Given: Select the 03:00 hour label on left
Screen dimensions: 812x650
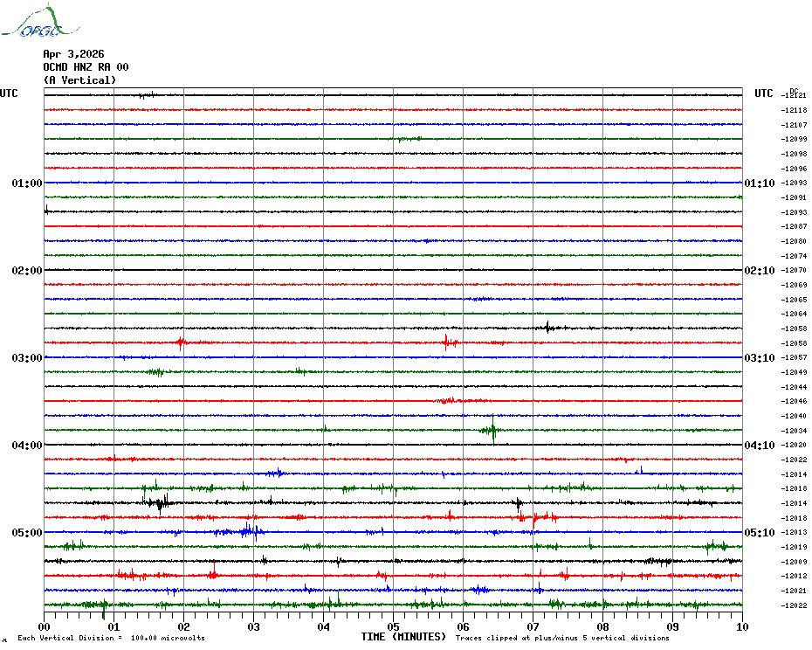Looking at the screenshot, I should point(27,358).
